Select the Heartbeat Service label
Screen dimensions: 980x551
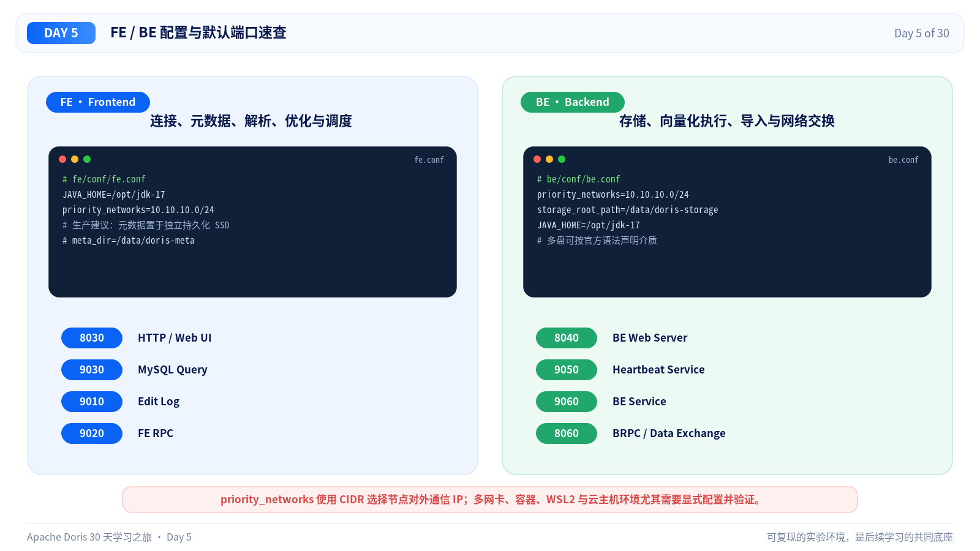(658, 370)
